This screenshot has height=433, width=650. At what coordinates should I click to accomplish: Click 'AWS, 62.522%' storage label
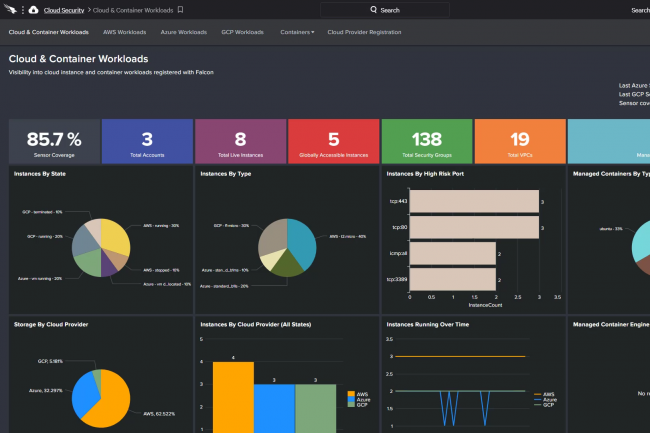(x=159, y=414)
